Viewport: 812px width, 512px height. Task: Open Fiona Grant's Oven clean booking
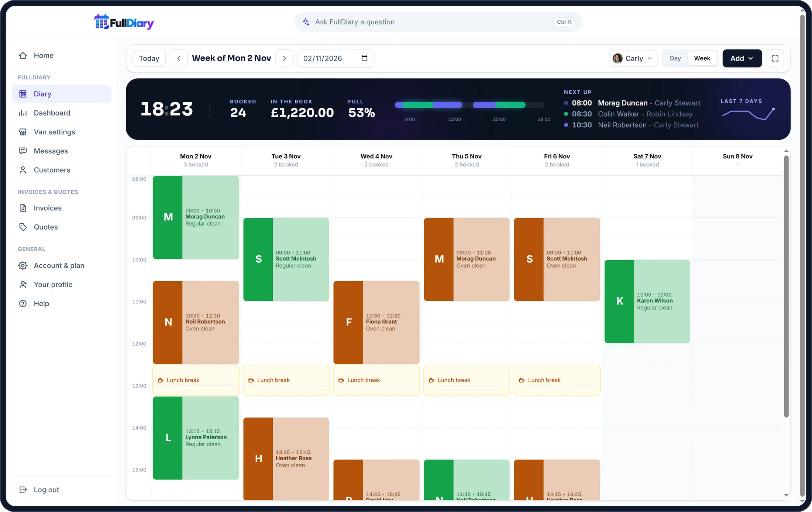coord(376,322)
